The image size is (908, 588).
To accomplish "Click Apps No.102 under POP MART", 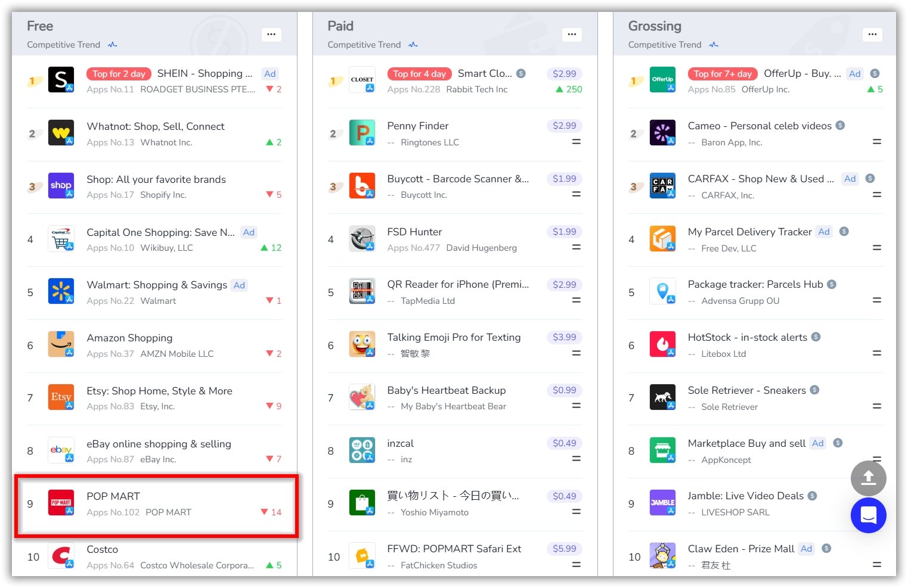I will point(113,512).
